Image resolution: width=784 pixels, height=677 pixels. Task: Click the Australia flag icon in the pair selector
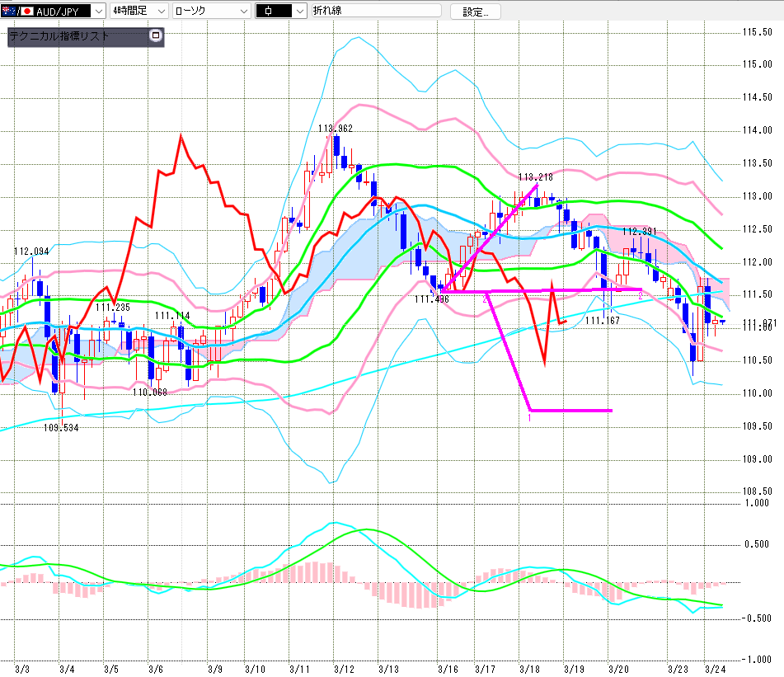8,11
